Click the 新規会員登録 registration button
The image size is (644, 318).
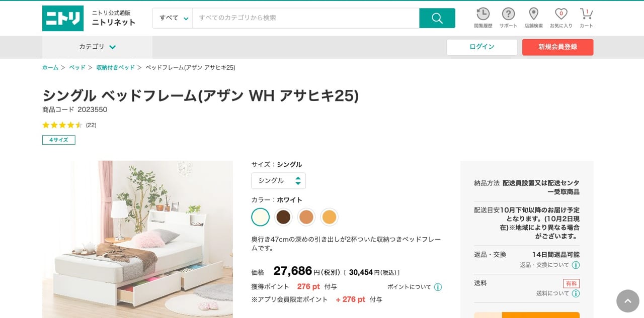click(557, 47)
